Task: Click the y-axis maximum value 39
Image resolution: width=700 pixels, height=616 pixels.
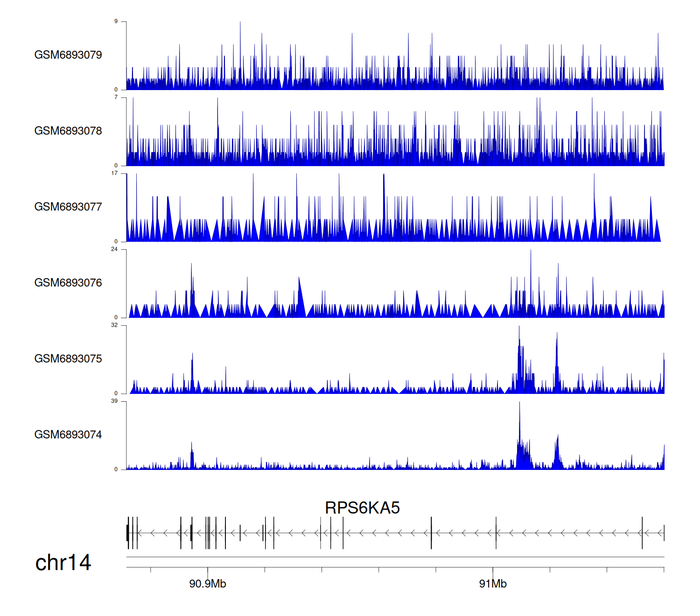Action: click(x=114, y=401)
